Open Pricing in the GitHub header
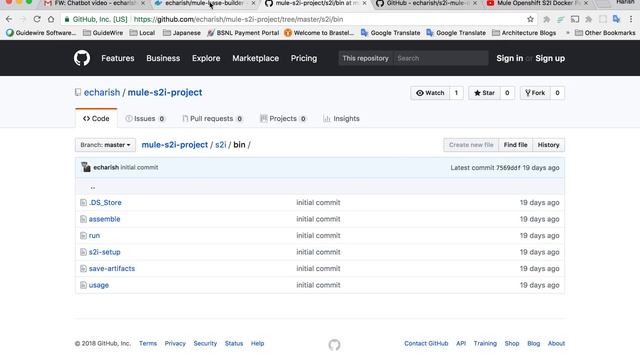 click(304, 58)
